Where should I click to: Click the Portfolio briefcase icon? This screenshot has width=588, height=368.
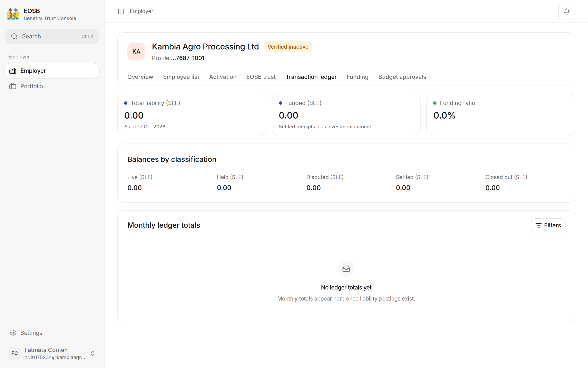[x=13, y=86]
